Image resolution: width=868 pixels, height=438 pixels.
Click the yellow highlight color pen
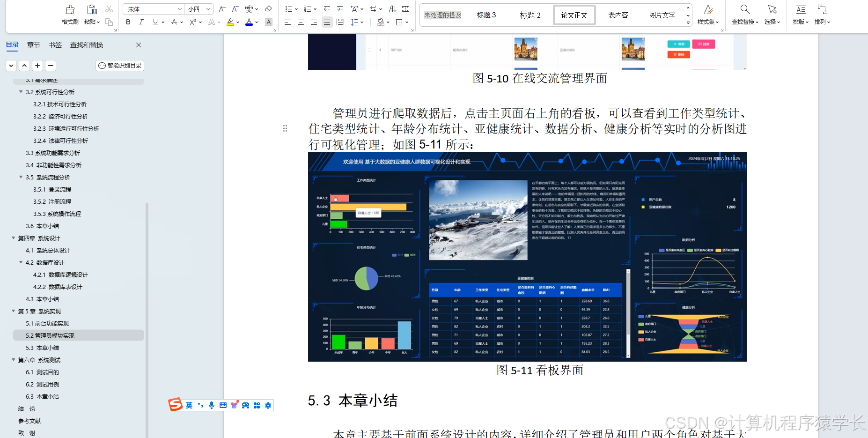230,22
